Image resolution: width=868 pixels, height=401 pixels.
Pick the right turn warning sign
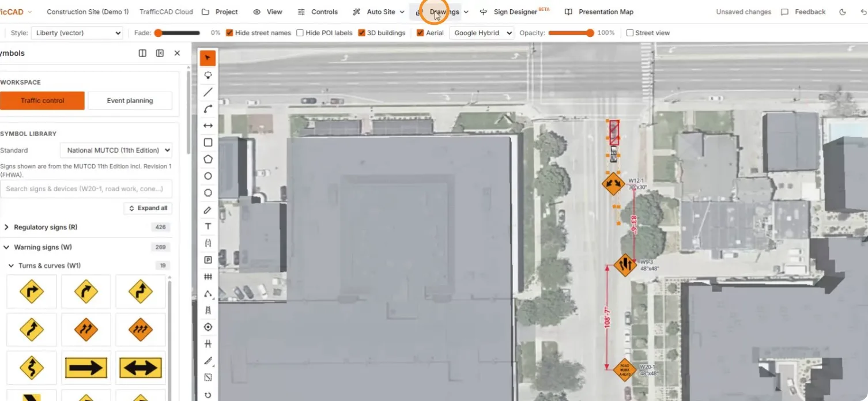[32, 292]
